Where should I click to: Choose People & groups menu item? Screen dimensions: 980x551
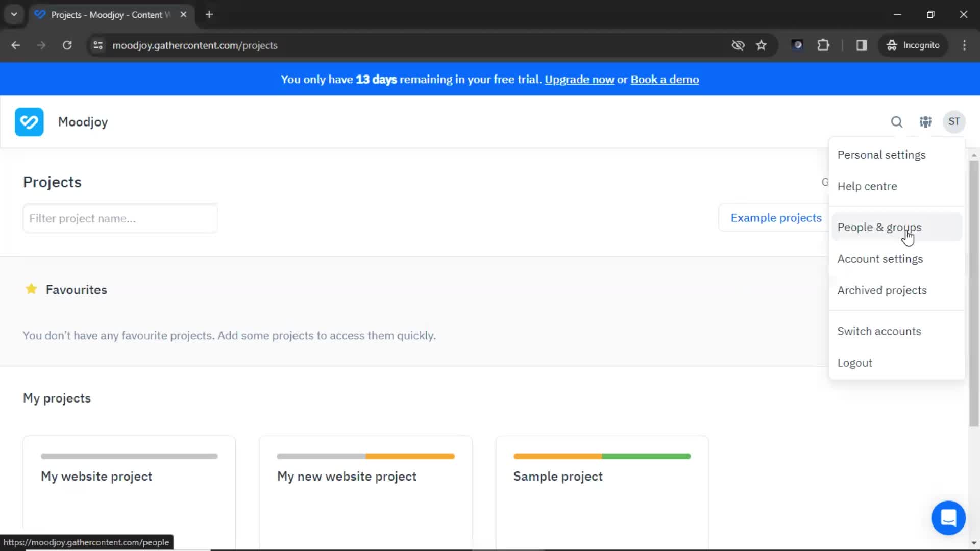tap(897, 227)
